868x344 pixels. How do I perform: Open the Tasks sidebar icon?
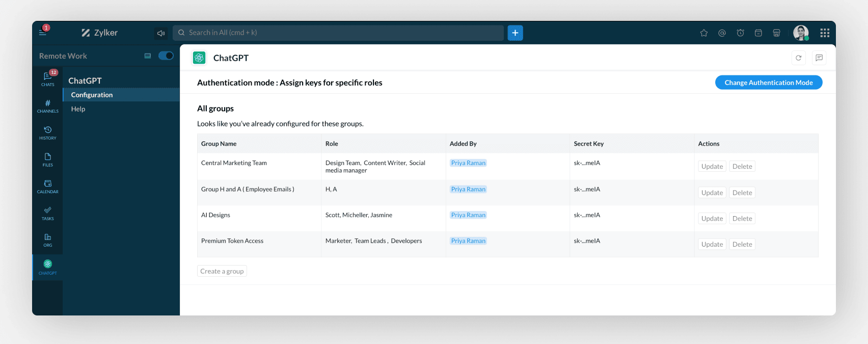coord(47,214)
